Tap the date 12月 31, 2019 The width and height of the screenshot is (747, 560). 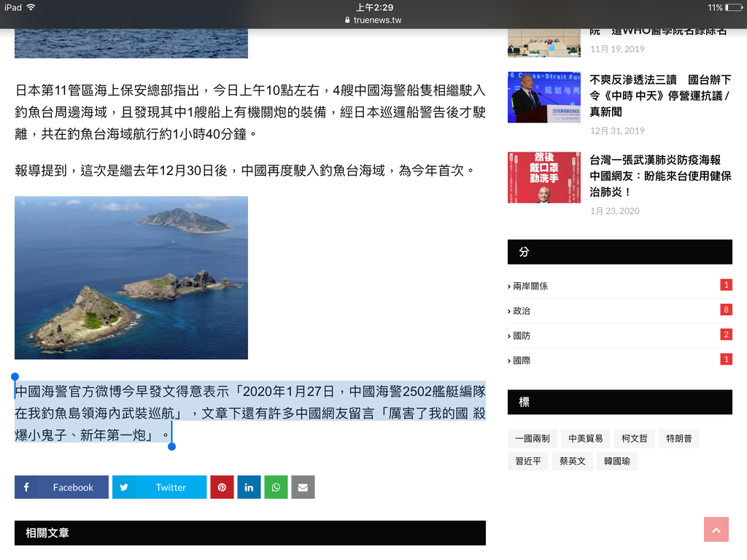pyautogui.click(x=617, y=131)
